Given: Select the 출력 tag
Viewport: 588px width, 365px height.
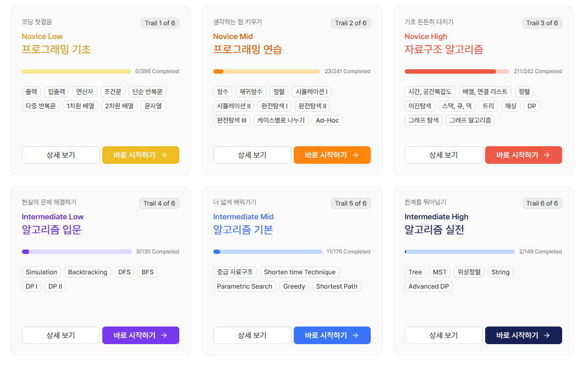Looking at the screenshot, I should click(31, 91).
